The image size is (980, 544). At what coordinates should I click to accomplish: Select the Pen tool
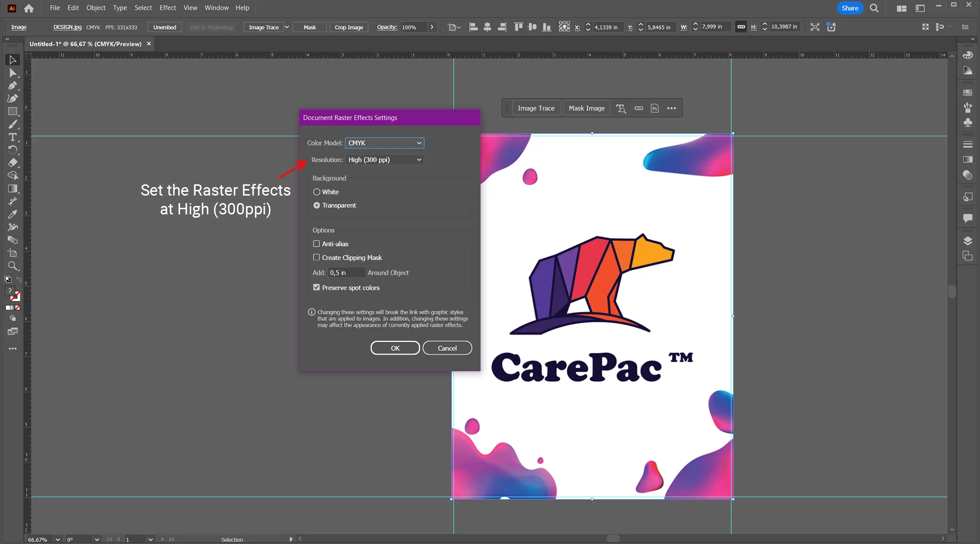point(13,86)
